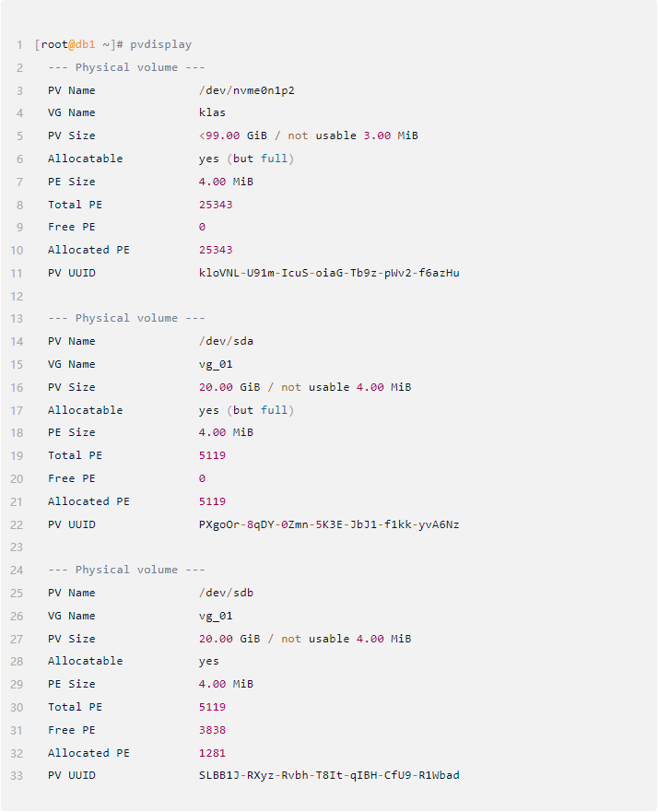Viewport: 658px width, 812px height.
Task: Click the Total PE value 25343
Action: point(216,205)
